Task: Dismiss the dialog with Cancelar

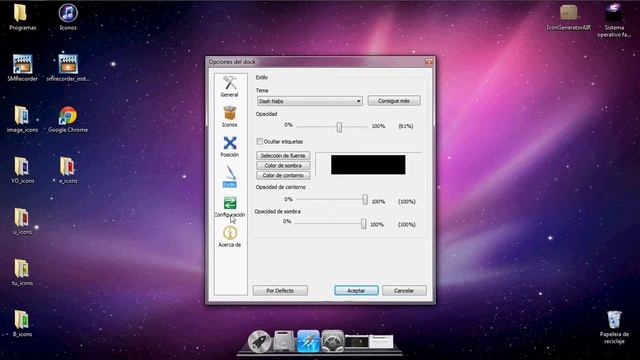Action: [404, 291]
